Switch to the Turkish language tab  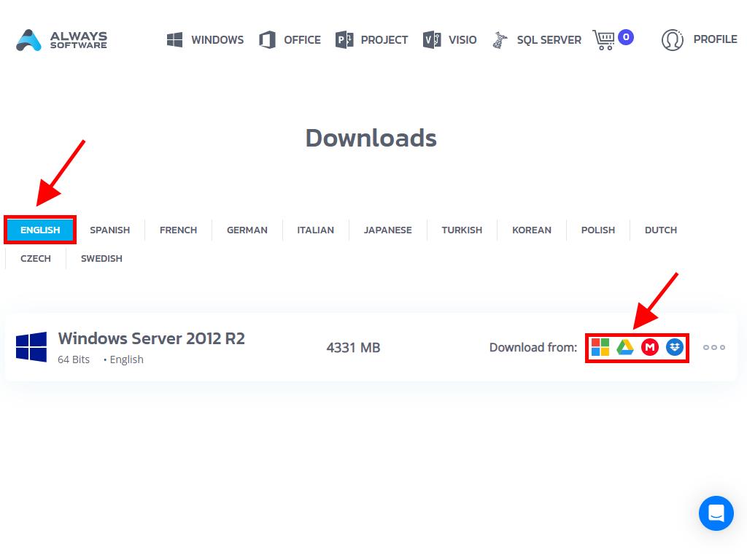tap(462, 230)
